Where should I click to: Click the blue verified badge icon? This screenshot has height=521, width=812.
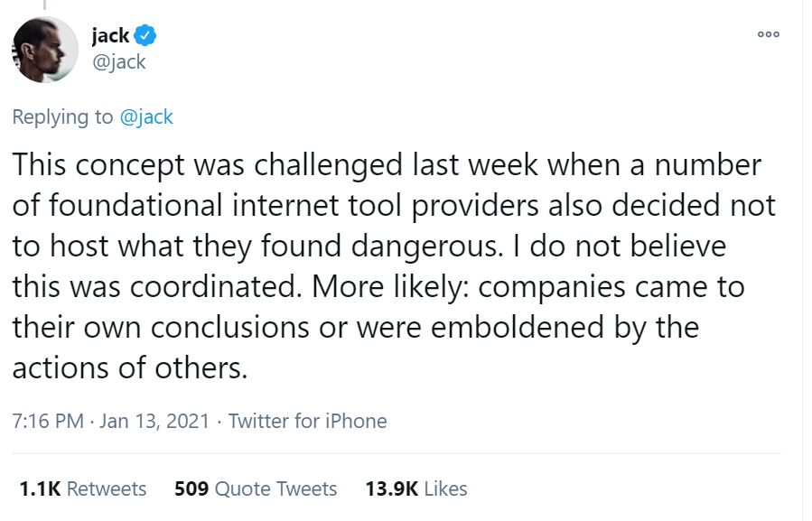[146, 36]
